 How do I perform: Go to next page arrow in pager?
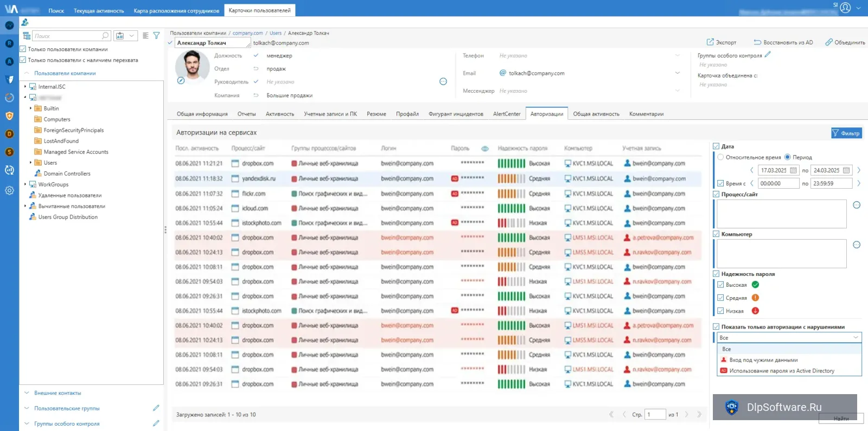[687, 414]
